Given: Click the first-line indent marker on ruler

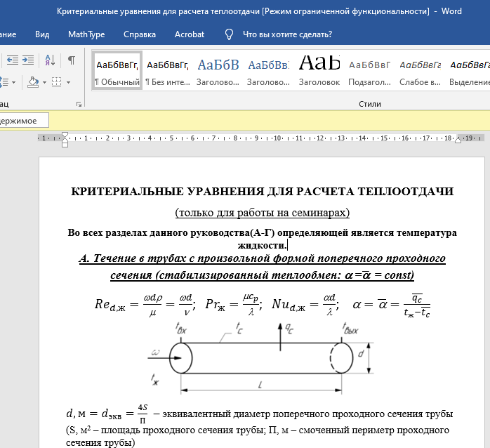Looking at the screenshot, I should [65, 134].
